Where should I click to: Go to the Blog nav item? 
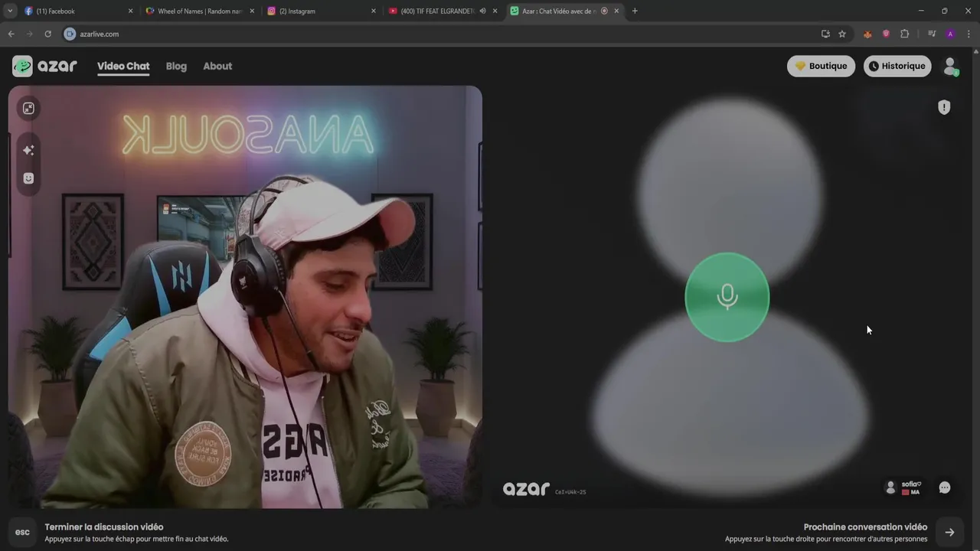point(176,66)
